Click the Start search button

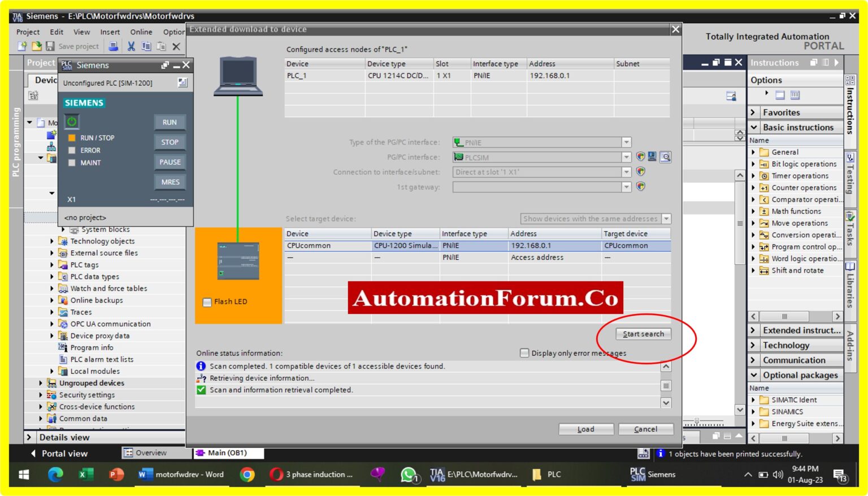click(x=644, y=333)
